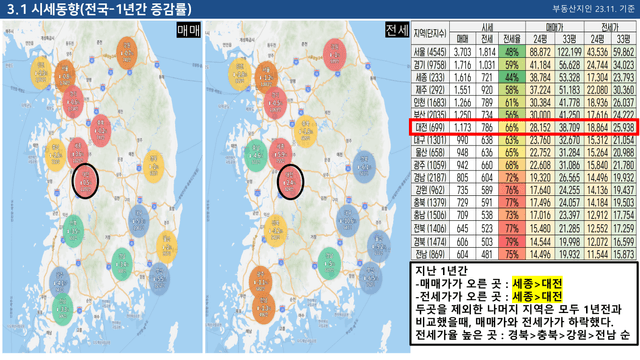Click the 지역(단지수) table header
Viewport: 640px width, 360px height.
[430, 33]
